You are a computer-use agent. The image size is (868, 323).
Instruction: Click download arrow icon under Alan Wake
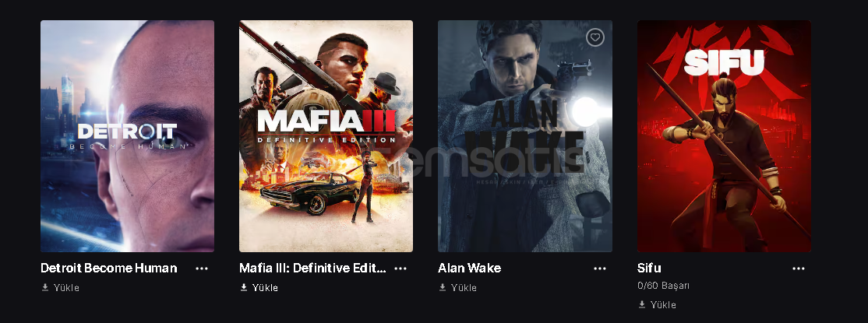coord(443,288)
